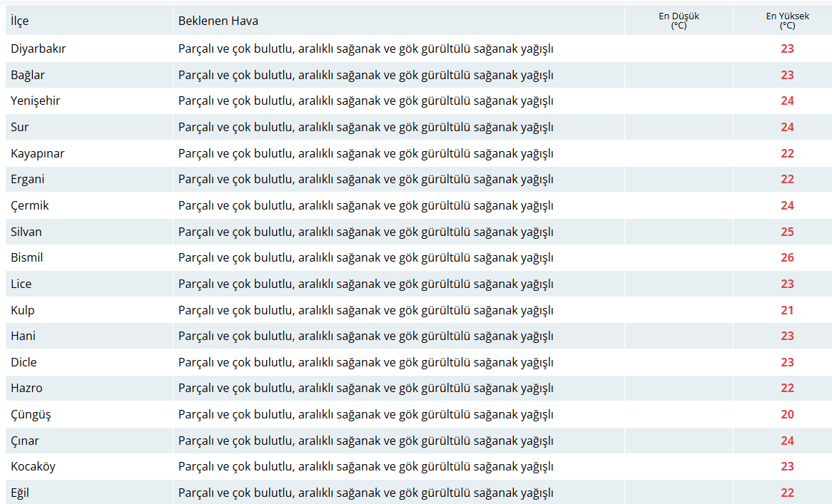Select the Ergani district name
Image resolution: width=832 pixels, height=504 pixels.
coord(28,179)
